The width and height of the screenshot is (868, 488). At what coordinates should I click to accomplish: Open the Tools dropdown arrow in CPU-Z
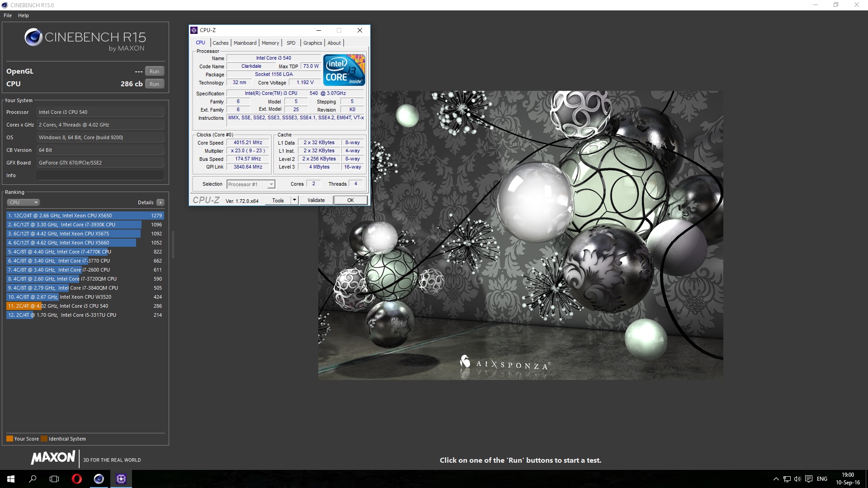point(294,200)
